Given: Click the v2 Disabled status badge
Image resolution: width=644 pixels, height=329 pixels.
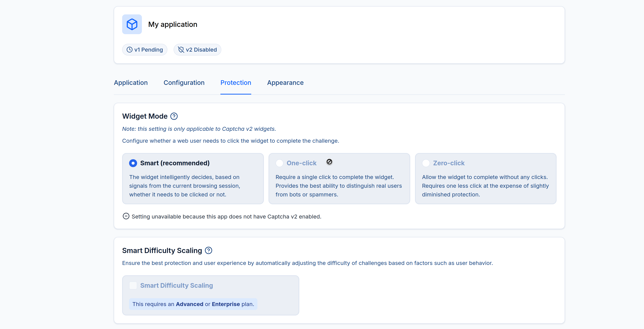Looking at the screenshot, I should [197, 50].
